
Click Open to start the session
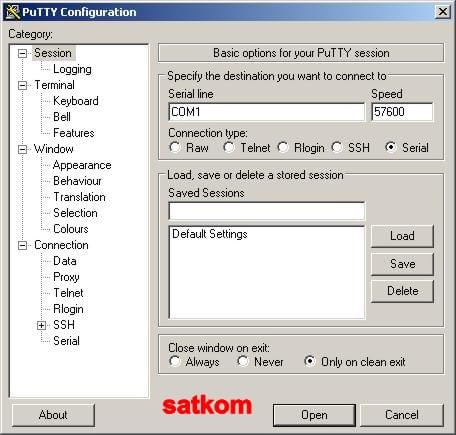point(314,415)
